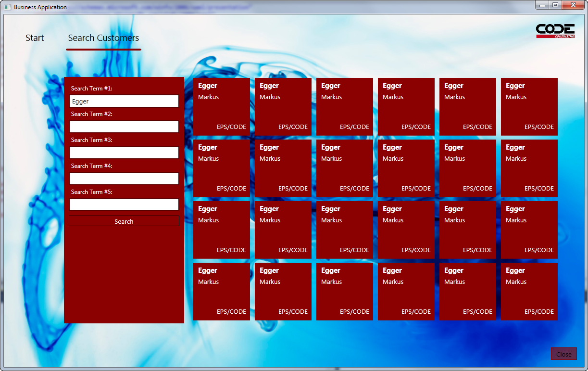Focus the Search Term #2 input box
588x371 pixels.
124,127
